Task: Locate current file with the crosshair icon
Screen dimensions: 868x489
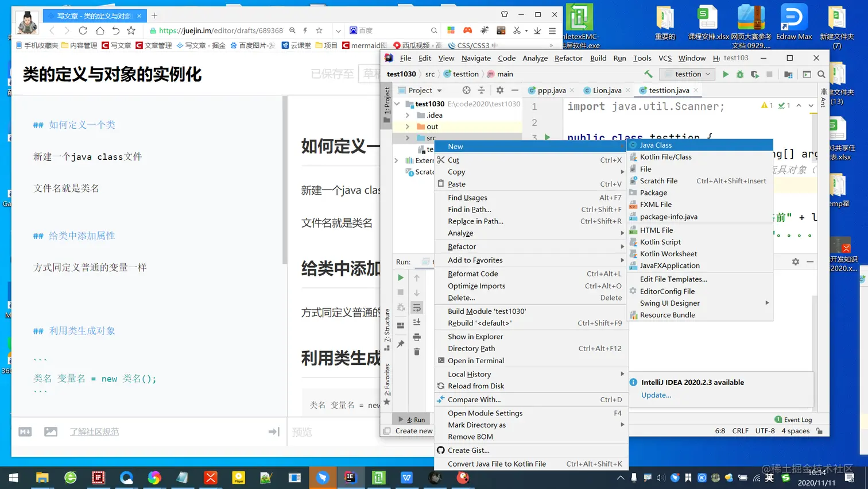Action: tap(466, 90)
